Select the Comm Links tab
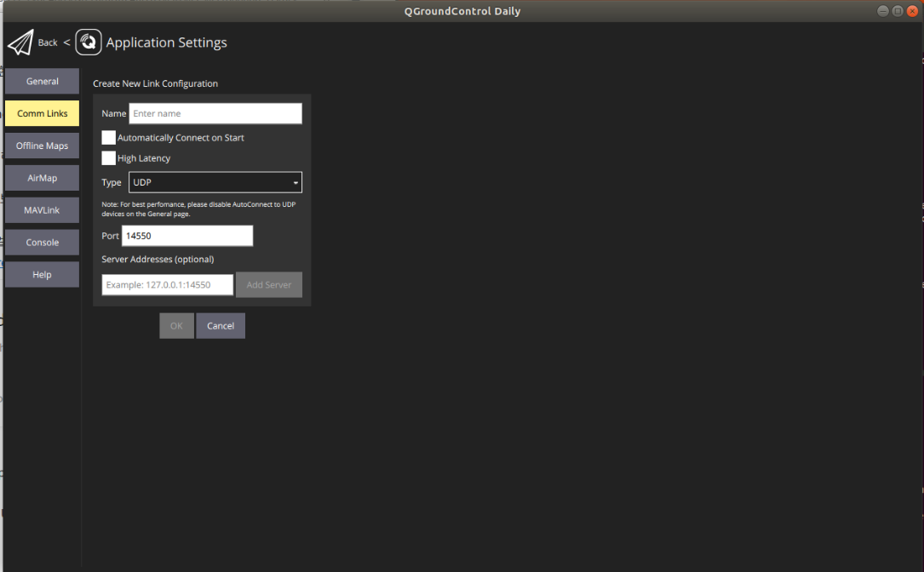Screen dimensions: 924x572 (x=42, y=113)
